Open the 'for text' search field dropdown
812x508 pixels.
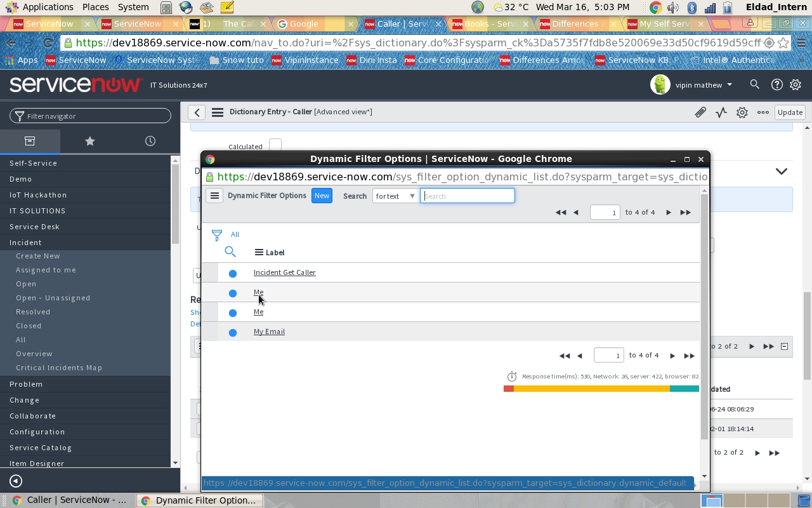(395, 196)
